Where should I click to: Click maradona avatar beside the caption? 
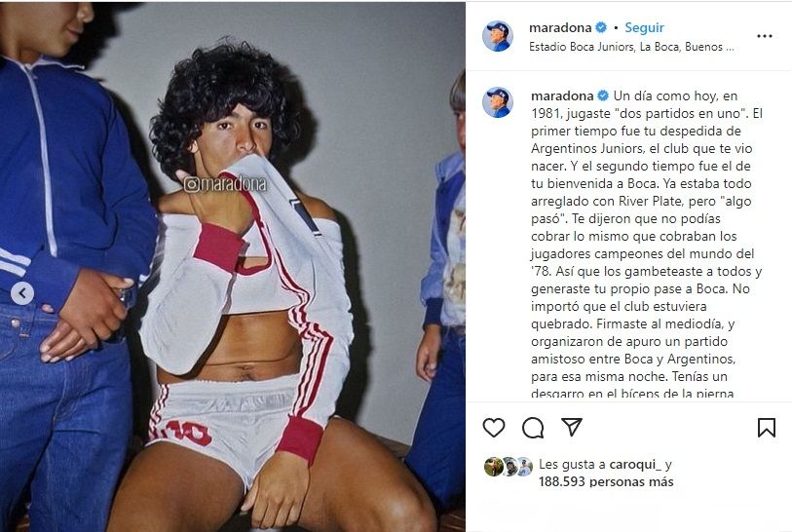pyautogui.click(x=498, y=102)
